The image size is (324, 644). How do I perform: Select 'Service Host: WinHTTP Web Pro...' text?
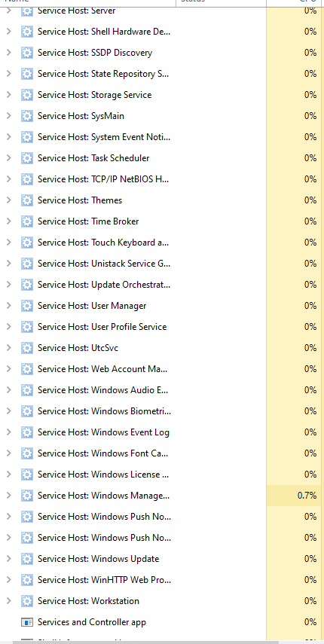point(104,580)
